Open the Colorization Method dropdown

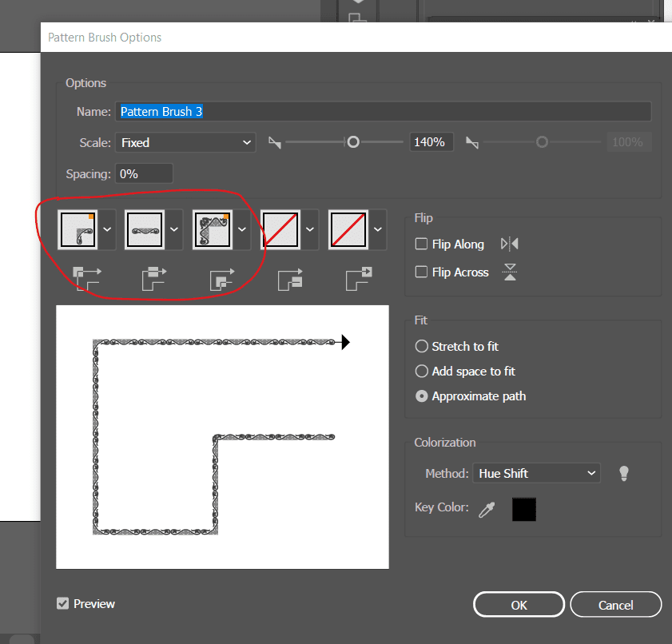coord(536,473)
